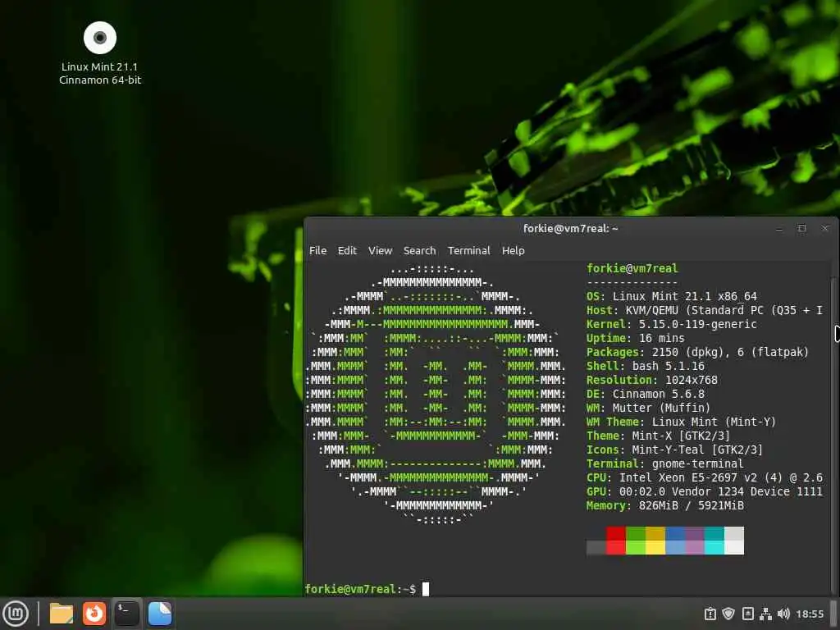
Task: Click the 'WM: Mutter (Muffin)' line
Action: click(x=649, y=408)
